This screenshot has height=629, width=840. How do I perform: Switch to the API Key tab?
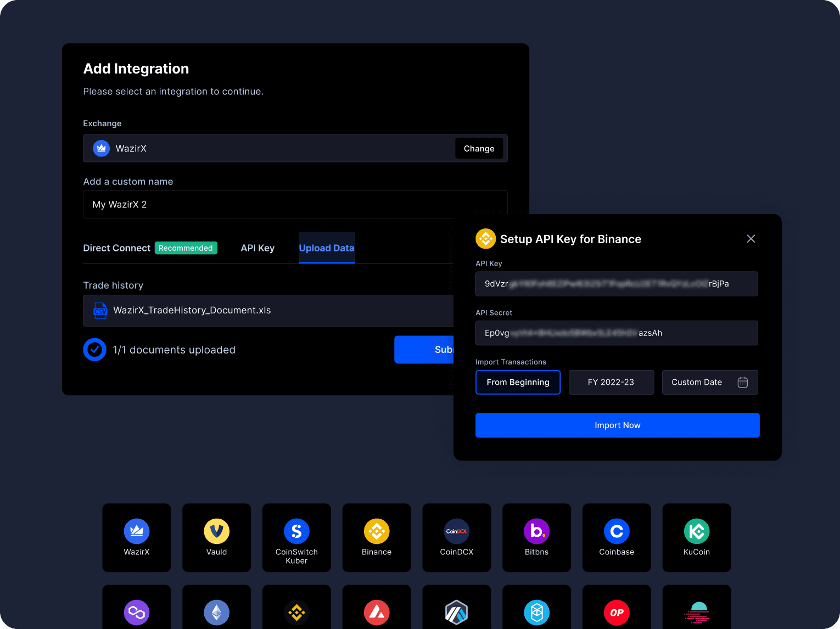point(257,248)
